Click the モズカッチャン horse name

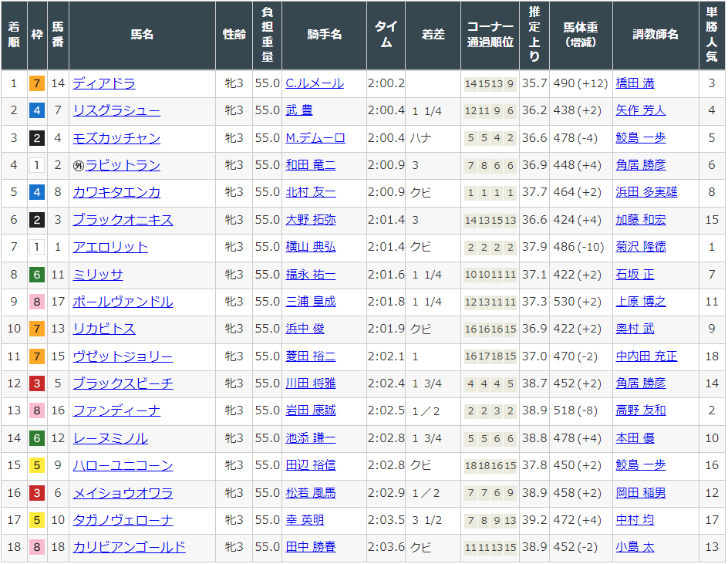tap(116, 138)
